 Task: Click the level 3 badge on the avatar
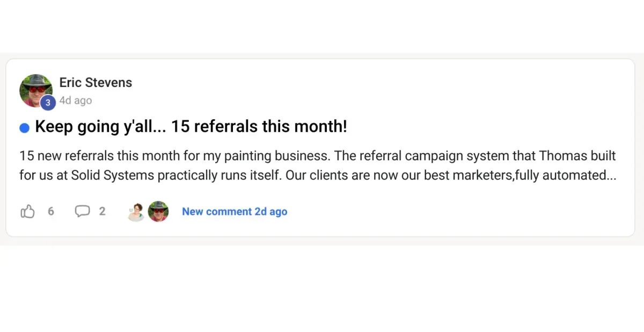coord(48,102)
